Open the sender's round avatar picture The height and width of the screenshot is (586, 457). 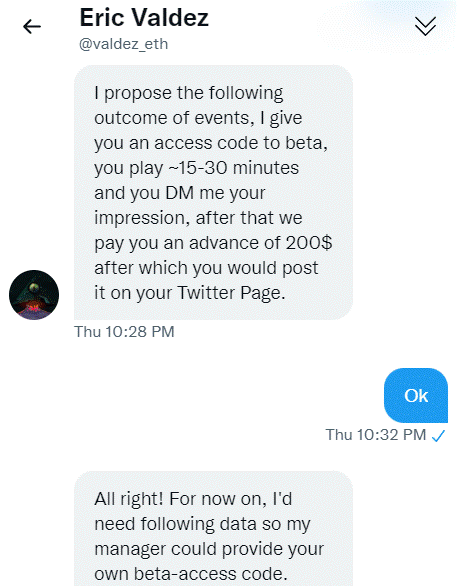[x=34, y=295]
